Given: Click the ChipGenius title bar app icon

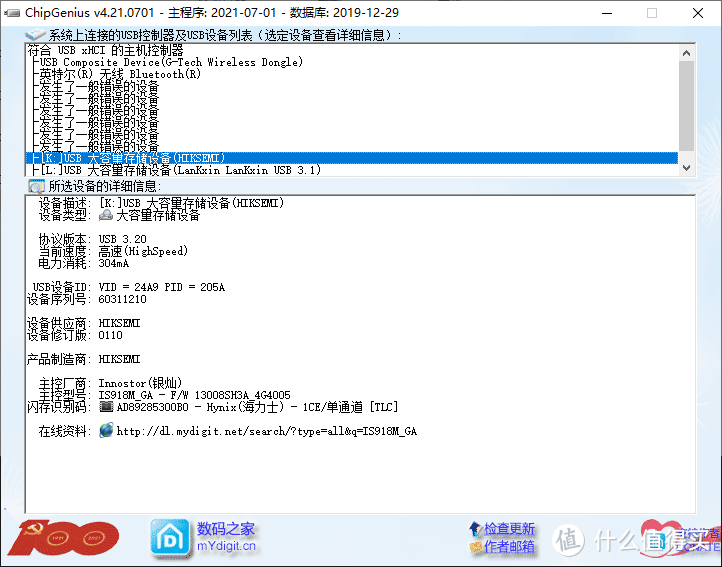Looking at the screenshot, I should click(12, 13).
